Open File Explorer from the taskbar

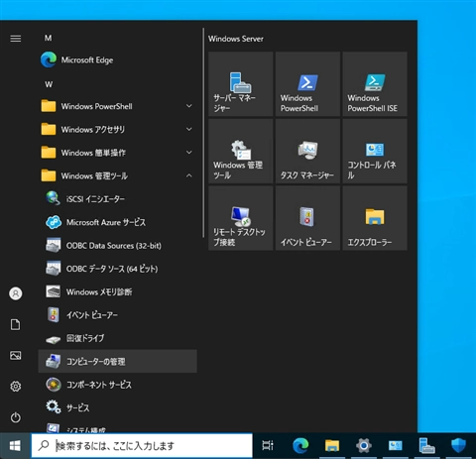tap(332, 446)
